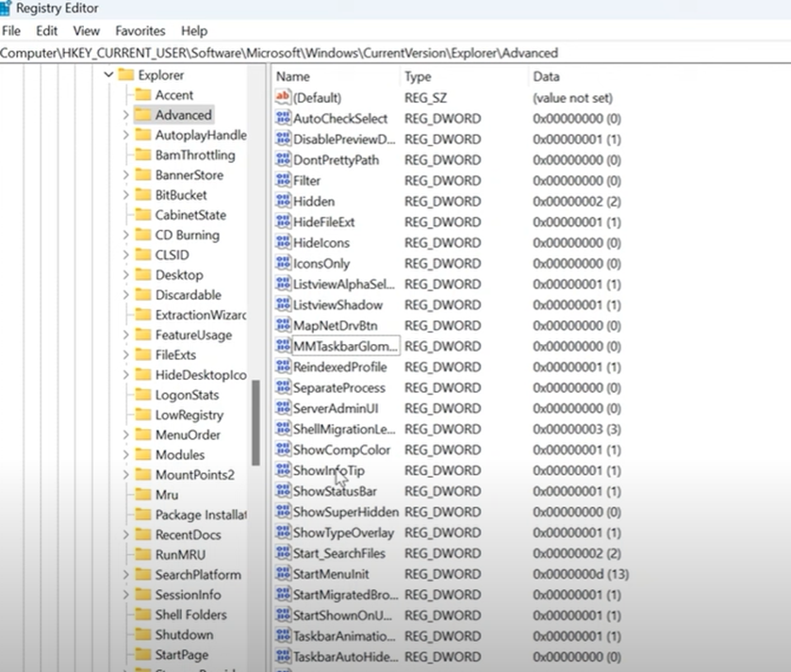Open the ShowSuperHidden value icon

coord(283,512)
